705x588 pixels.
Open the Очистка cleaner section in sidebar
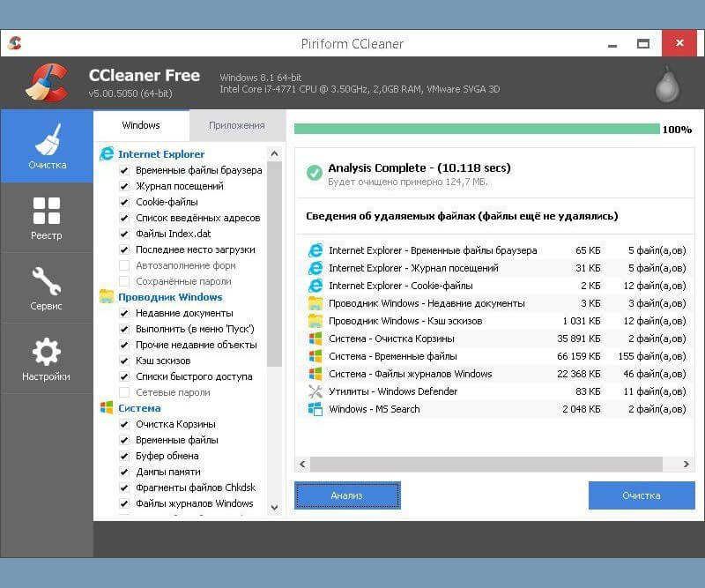[47, 146]
